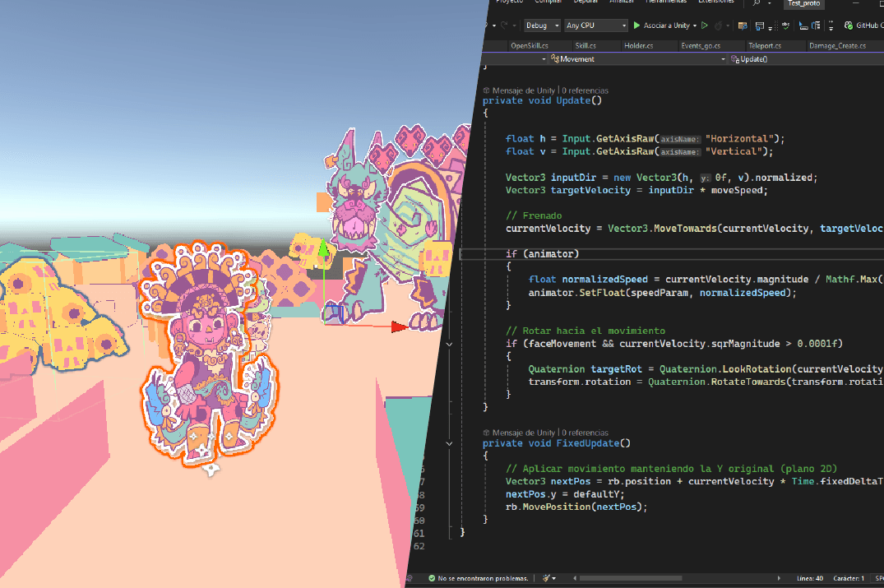Click the 'if (animator)' line

click(543, 253)
